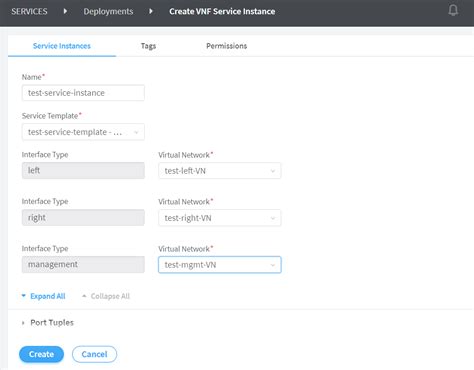The width and height of the screenshot is (474, 370).
Task: Go to Deployments breadcrumb
Action: point(108,11)
